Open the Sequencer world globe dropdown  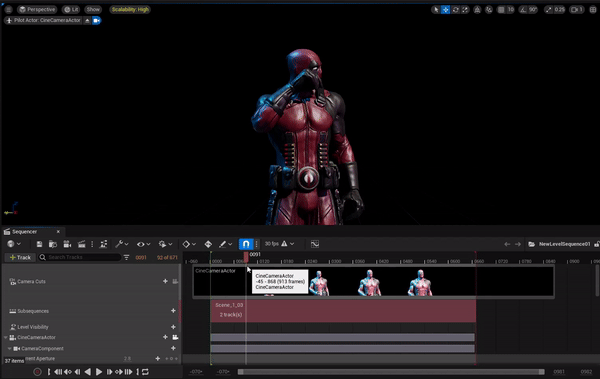coord(14,244)
